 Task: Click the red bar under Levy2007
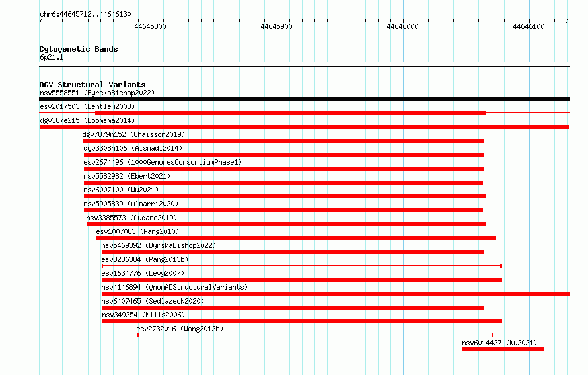[302, 280]
